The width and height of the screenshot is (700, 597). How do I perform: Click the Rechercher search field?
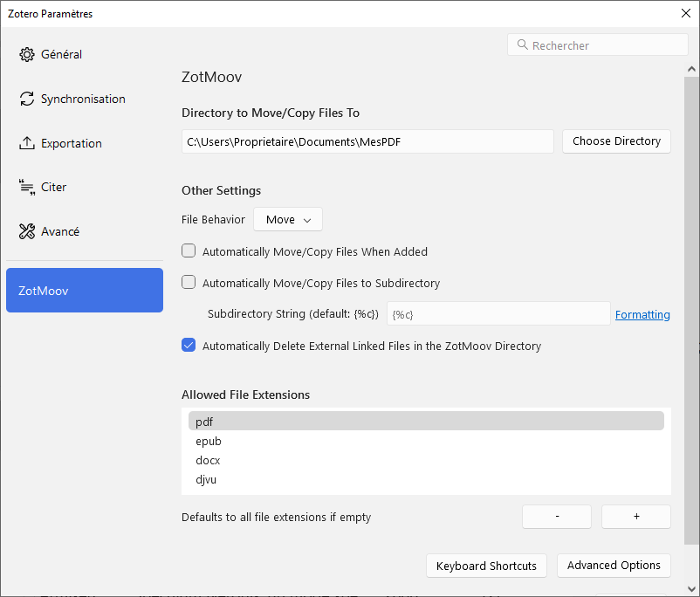click(598, 45)
